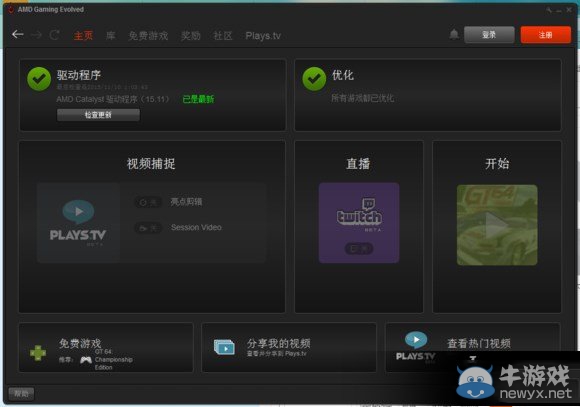Click the 免费游戏 title in the bottom tile

pos(80,343)
